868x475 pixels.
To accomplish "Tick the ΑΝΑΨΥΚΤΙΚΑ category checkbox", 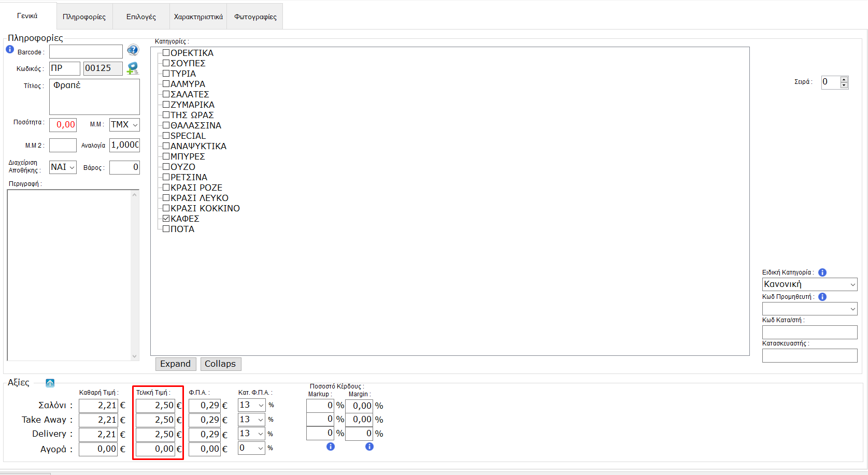I will coord(166,146).
